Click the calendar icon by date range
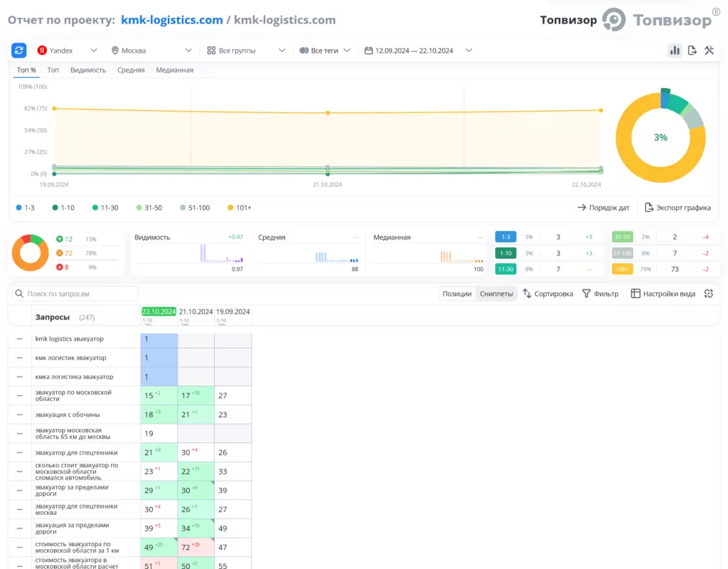Image resolution: width=728 pixels, height=569 pixels. pyautogui.click(x=369, y=50)
